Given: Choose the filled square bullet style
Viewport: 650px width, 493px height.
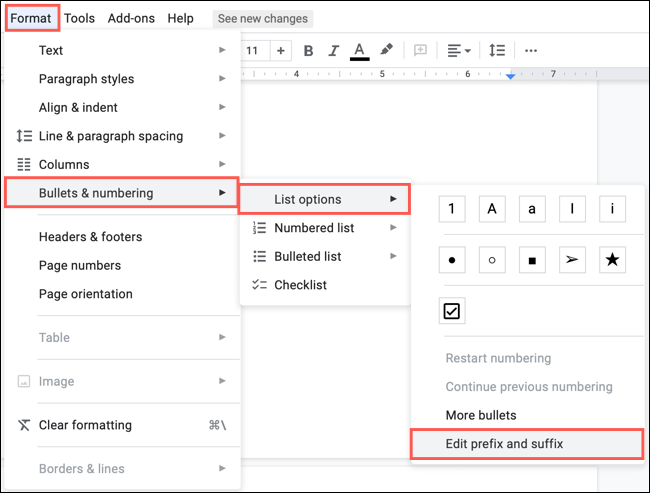Looking at the screenshot, I should tap(532, 260).
